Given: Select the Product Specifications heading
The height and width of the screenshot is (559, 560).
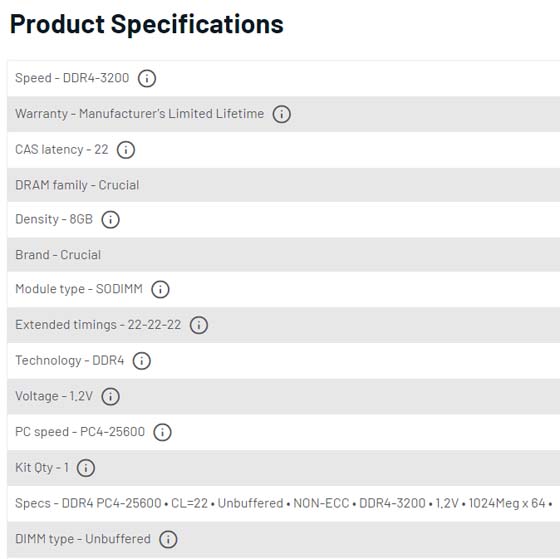Looking at the screenshot, I should point(146,24).
